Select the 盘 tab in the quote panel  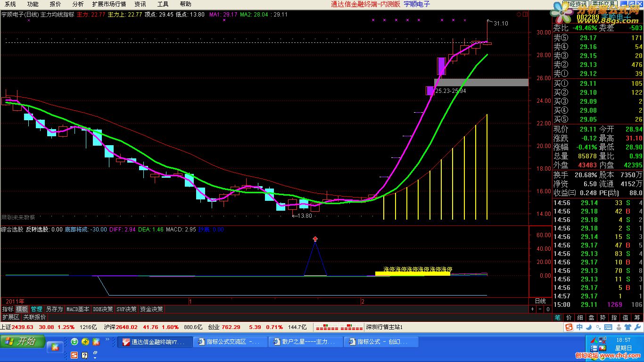pyautogui.click(x=591, y=318)
